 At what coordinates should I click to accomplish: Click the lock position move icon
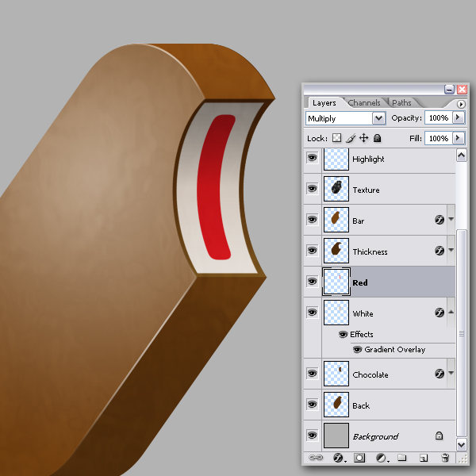[x=363, y=138]
